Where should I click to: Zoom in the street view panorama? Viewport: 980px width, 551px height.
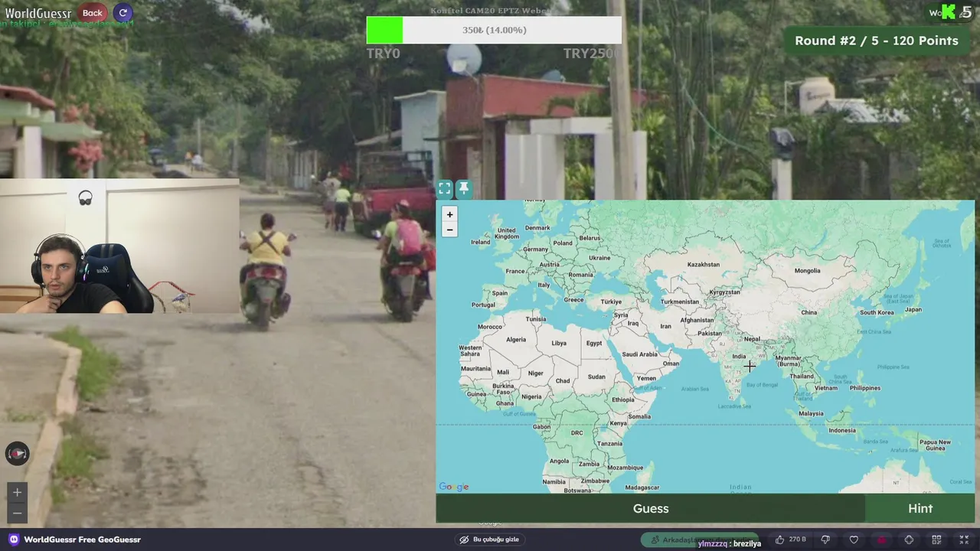(x=17, y=492)
